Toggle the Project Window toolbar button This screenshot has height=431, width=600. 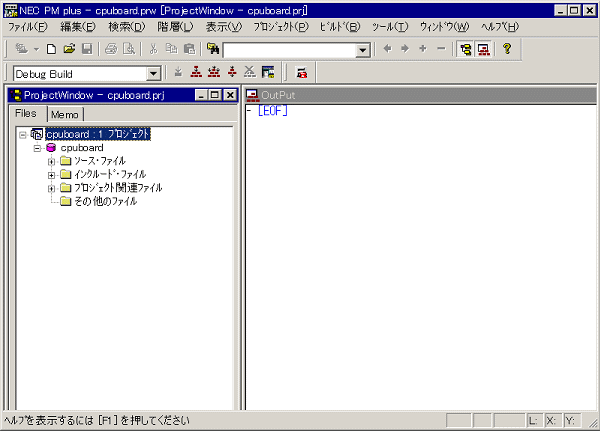click(x=466, y=49)
